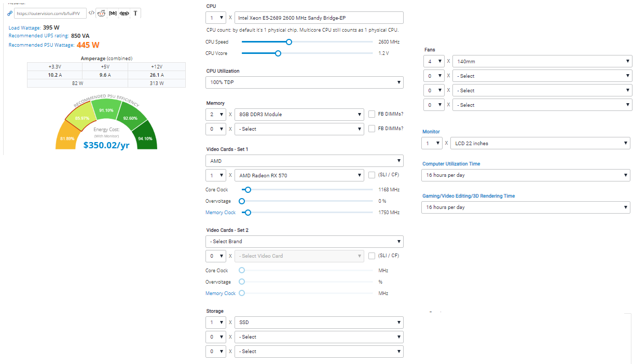The width and height of the screenshot is (633, 364).
Task: Tick SLI / CF checkbox in Video Set 2
Action: click(x=371, y=256)
